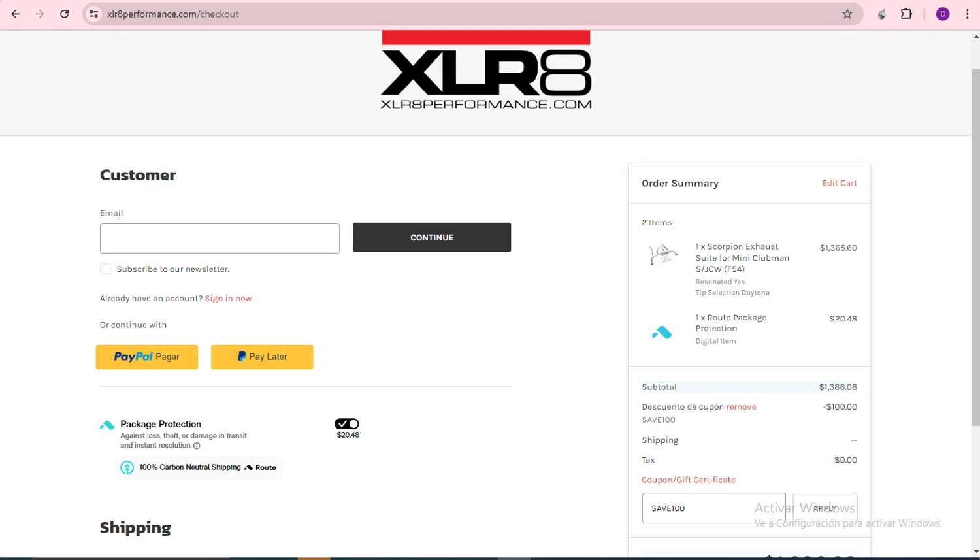The image size is (980, 560).
Task: Reload the checkout page
Action: tap(64, 14)
